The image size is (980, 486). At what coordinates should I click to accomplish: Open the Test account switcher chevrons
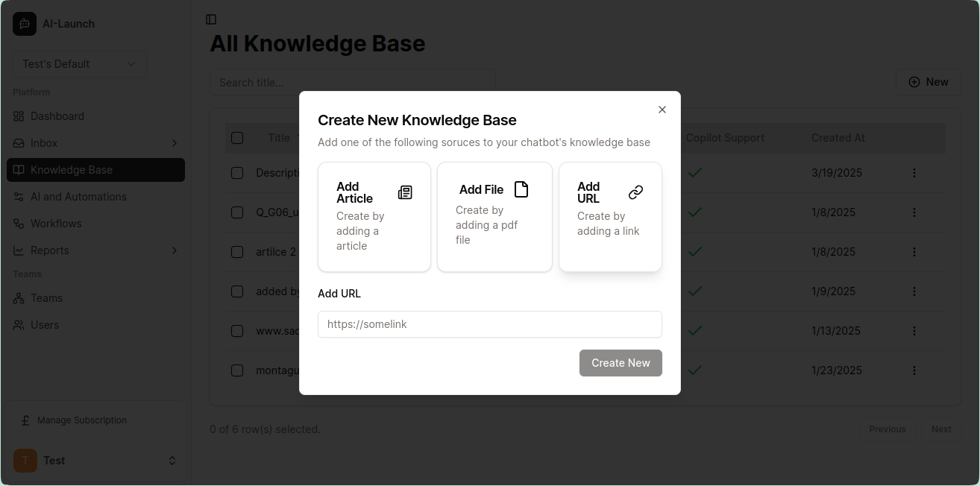click(172, 461)
